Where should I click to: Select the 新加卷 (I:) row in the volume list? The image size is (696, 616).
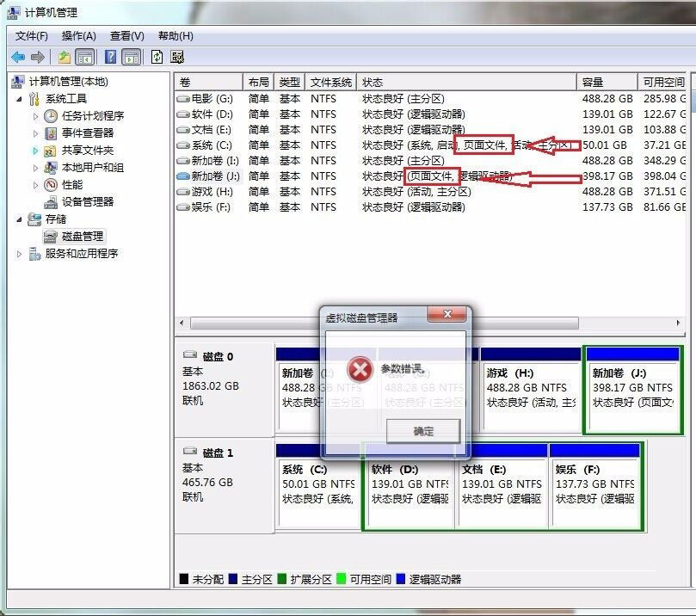(x=430, y=161)
